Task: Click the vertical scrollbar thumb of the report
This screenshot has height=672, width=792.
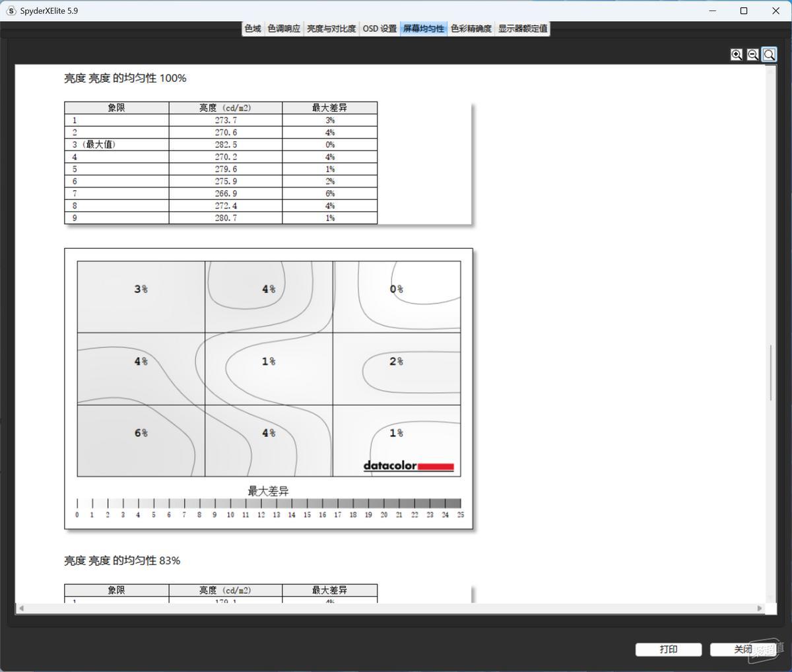Action: coord(770,372)
